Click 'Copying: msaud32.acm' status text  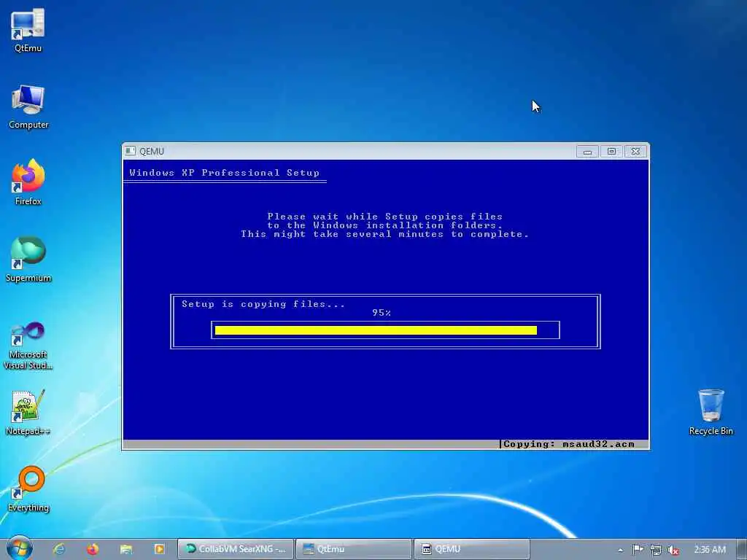[x=569, y=444]
